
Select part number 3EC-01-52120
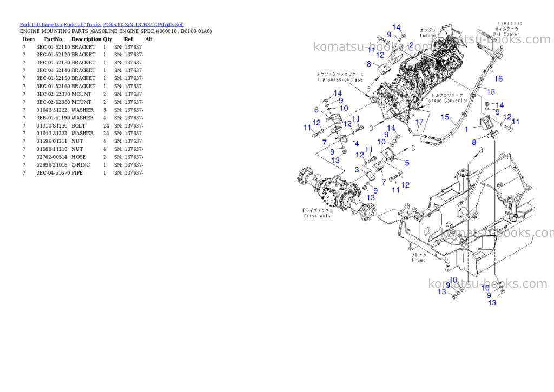coord(53,55)
